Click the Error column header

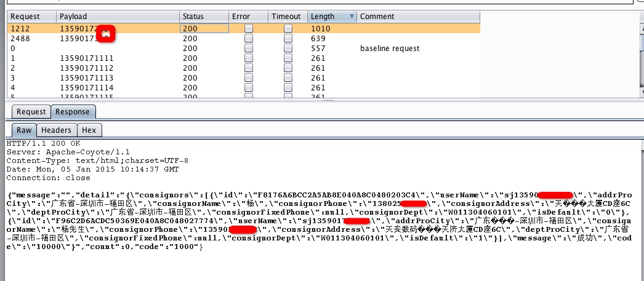[249, 17]
